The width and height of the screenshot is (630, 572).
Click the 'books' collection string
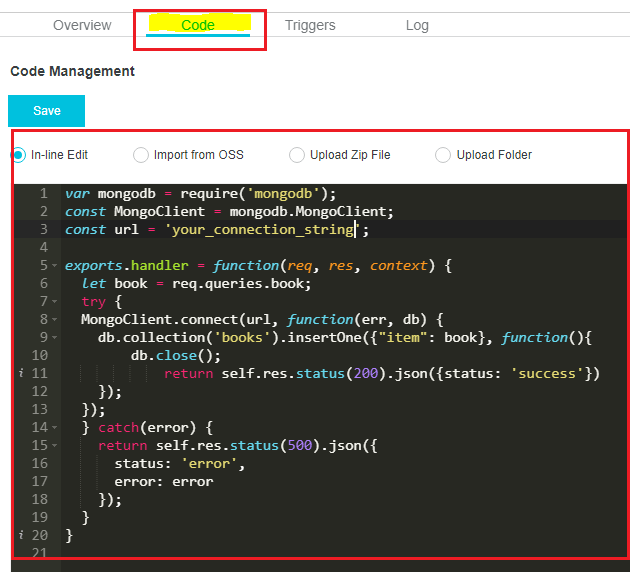(x=242, y=337)
